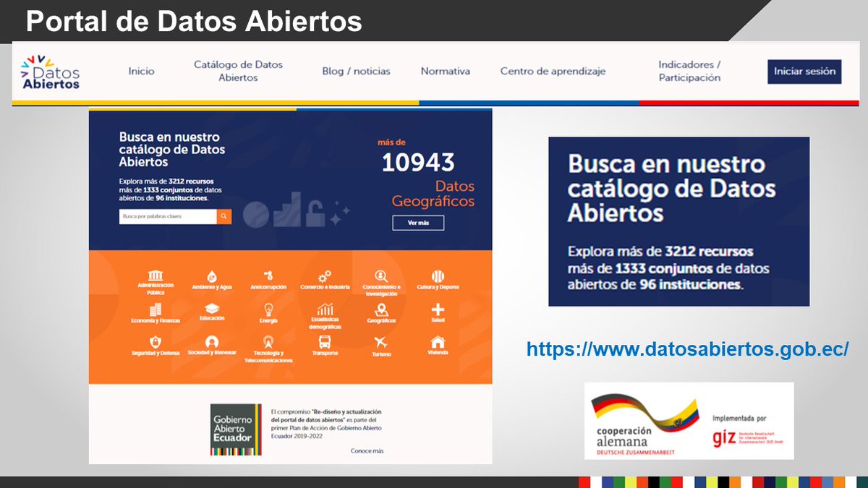The width and height of the screenshot is (868, 488).
Task: Click the Ver más button
Action: point(418,223)
